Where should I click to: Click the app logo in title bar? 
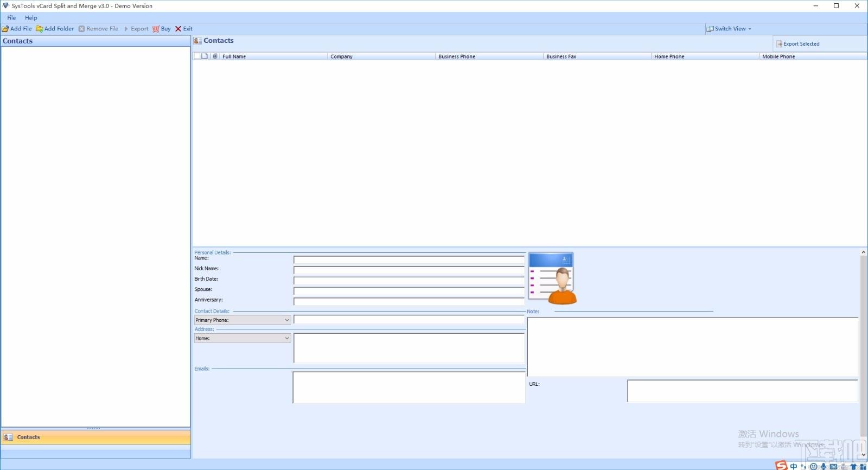click(5, 5)
